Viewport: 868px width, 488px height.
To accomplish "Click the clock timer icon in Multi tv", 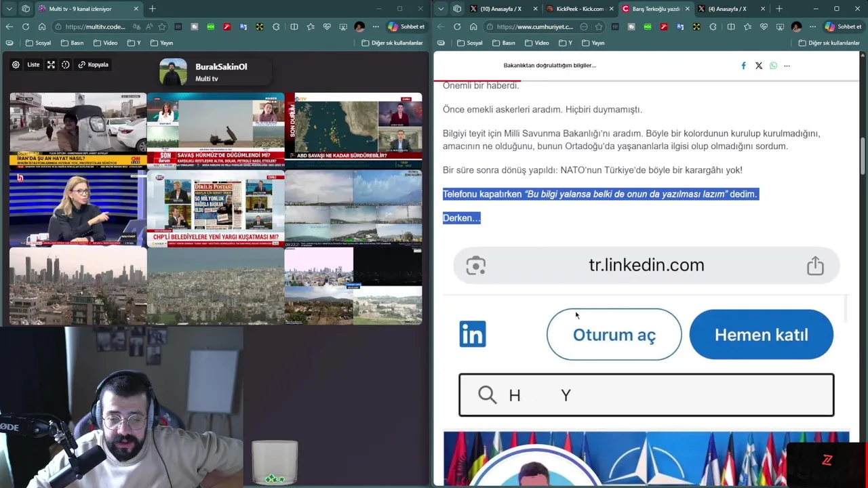I will point(66,64).
